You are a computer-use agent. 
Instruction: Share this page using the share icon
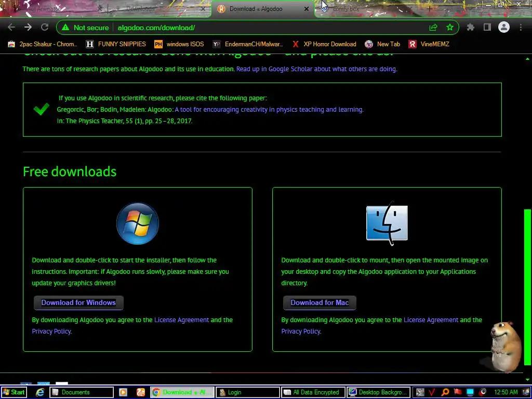click(433, 28)
